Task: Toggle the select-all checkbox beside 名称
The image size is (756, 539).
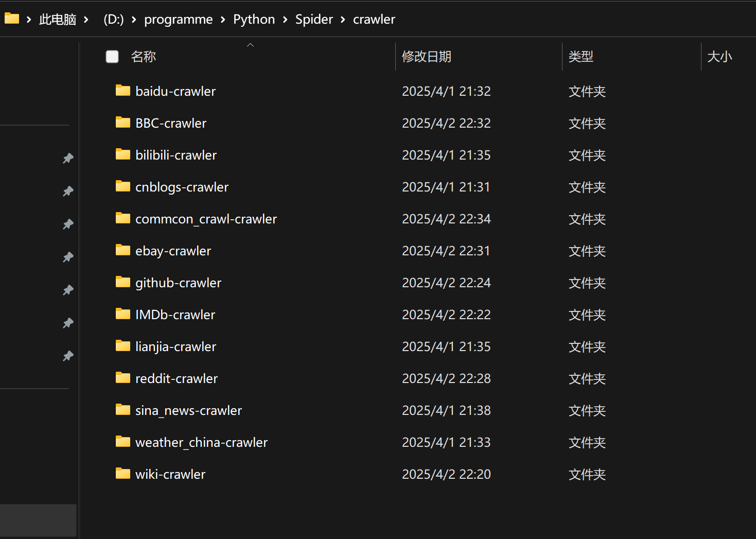Action: (112, 57)
